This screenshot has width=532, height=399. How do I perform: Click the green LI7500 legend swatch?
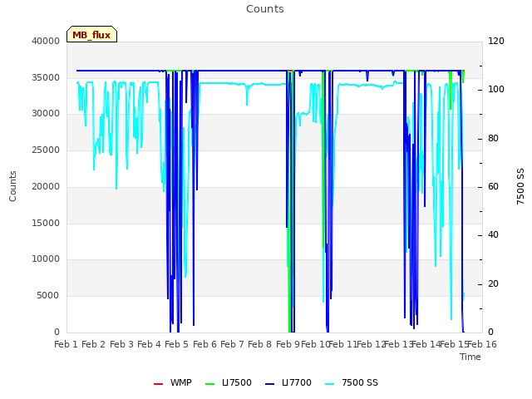click(x=210, y=384)
